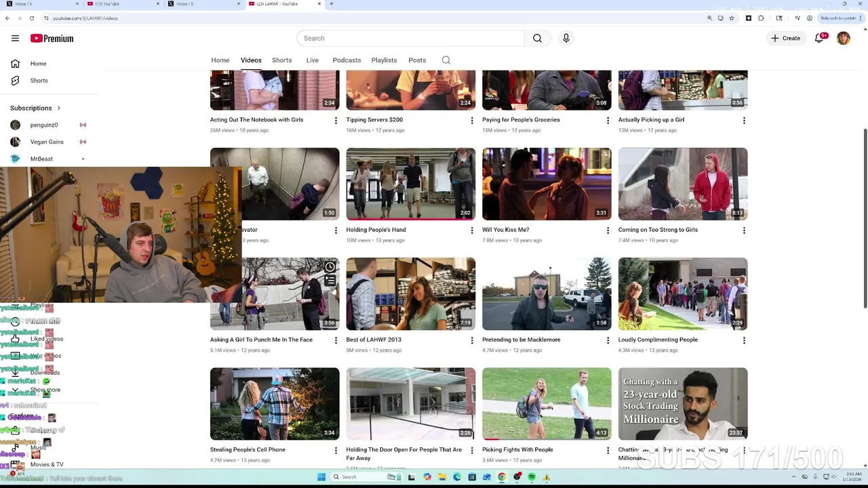The width and height of the screenshot is (868, 488).
Task: Play Best of LAHWF 2013 thumbnail
Action: coord(411,294)
